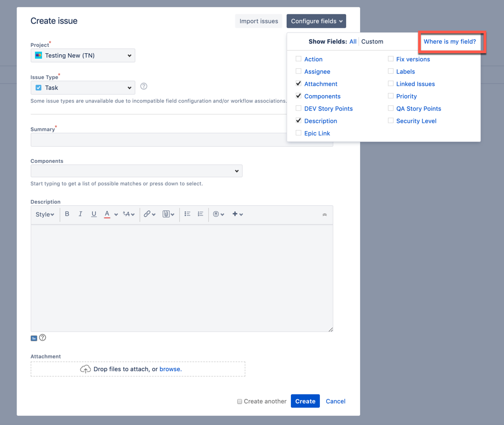The height and width of the screenshot is (425, 504).
Task: Open the emoticon picker
Action: [218, 214]
